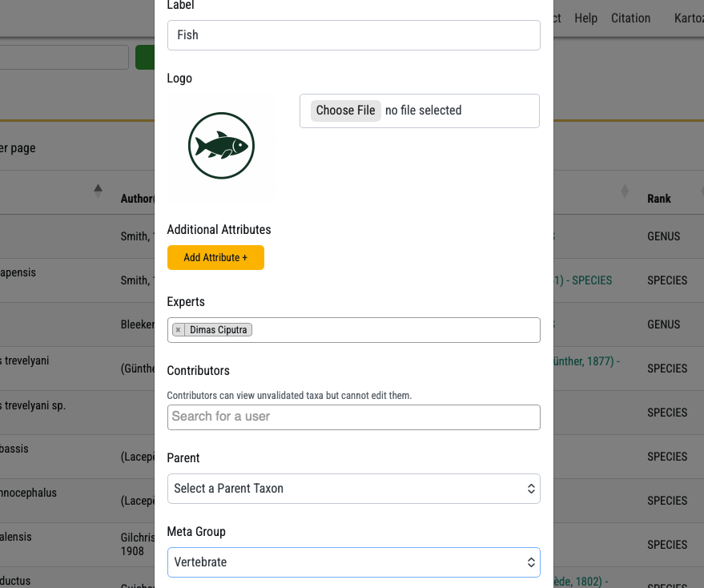Click the sort arrow left of Author column

click(98, 191)
